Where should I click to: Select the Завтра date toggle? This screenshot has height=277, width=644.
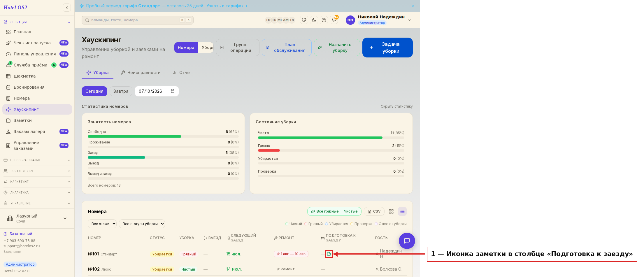[x=121, y=91]
